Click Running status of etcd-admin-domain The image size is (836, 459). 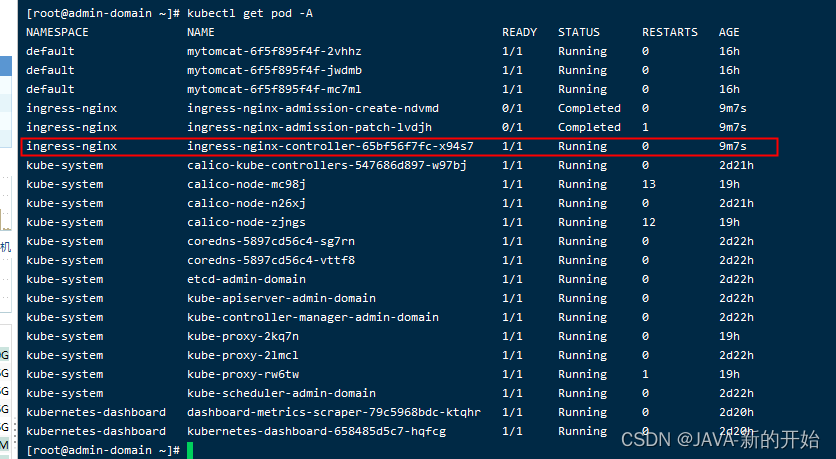pos(582,279)
